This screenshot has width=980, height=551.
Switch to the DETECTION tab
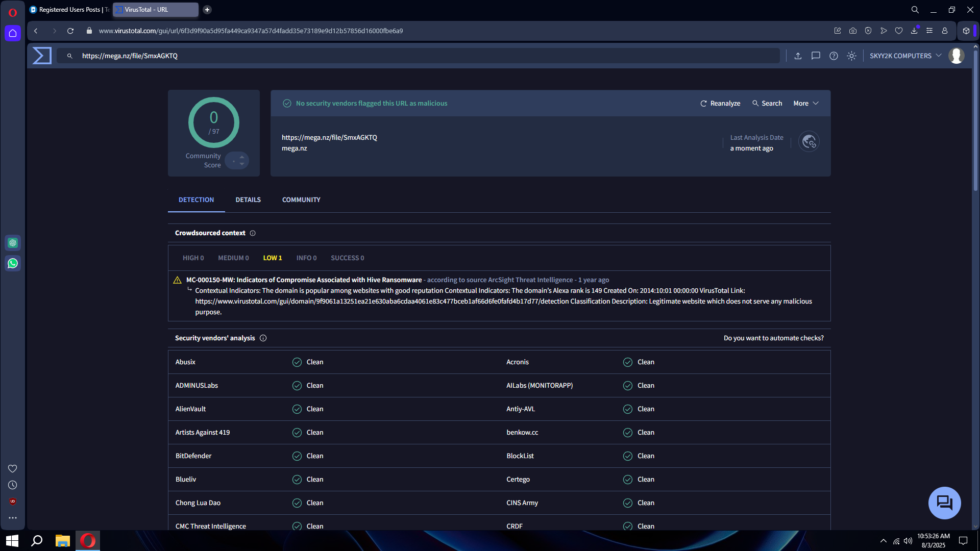pyautogui.click(x=197, y=200)
